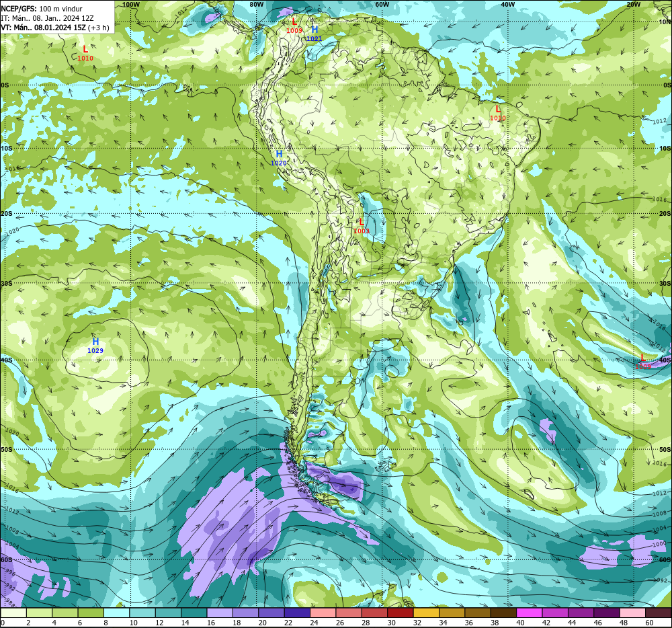672x628 pixels.
Task: Click the 20W longitude label
Action: tap(633, 4)
